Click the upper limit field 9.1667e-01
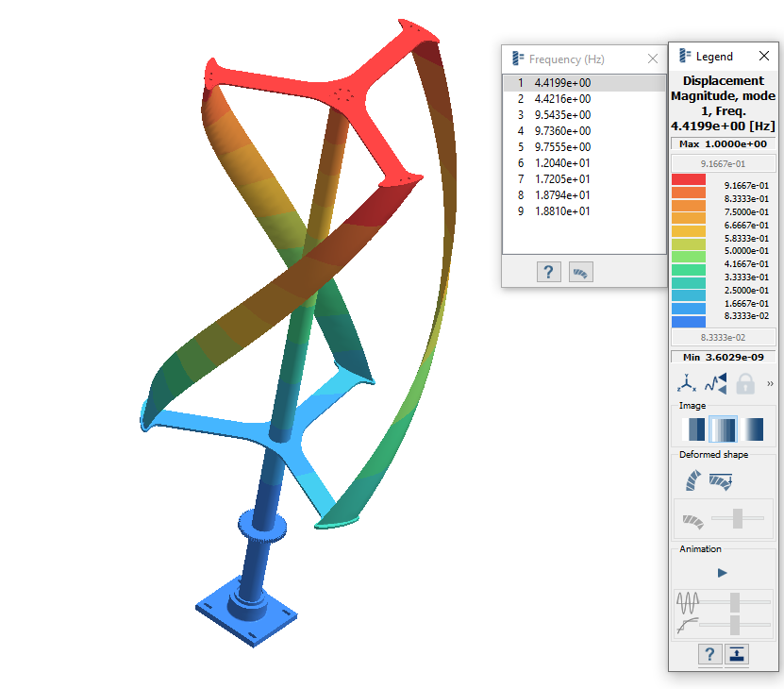 (723, 163)
